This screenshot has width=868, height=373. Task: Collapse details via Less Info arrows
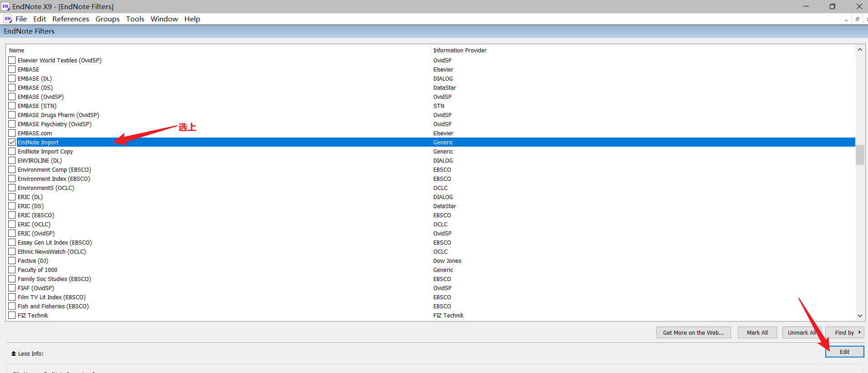14,353
